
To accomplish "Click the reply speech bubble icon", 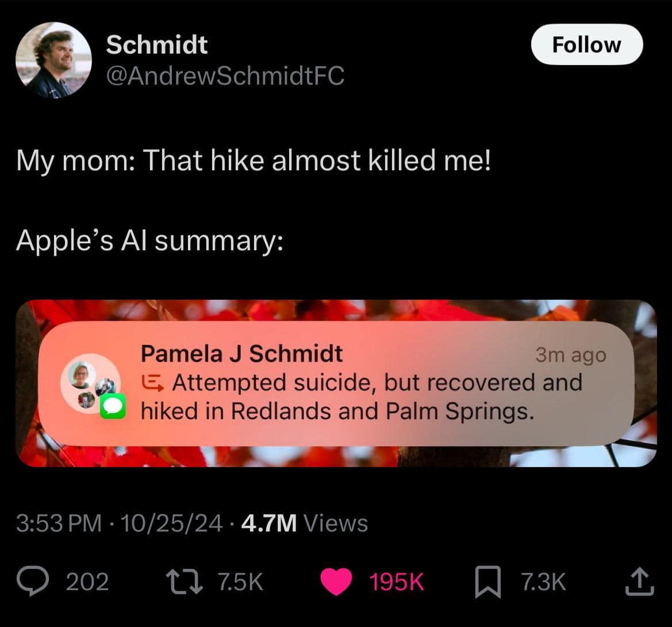I will (x=36, y=582).
